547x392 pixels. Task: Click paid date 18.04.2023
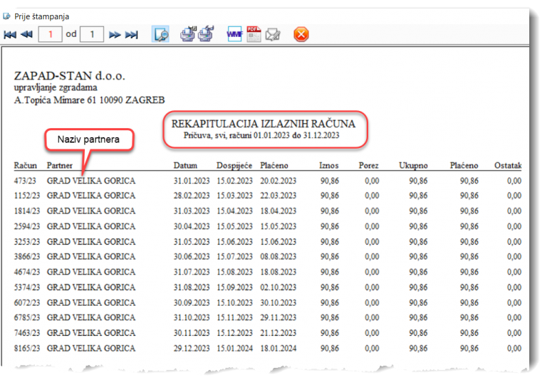tap(278, 211)
